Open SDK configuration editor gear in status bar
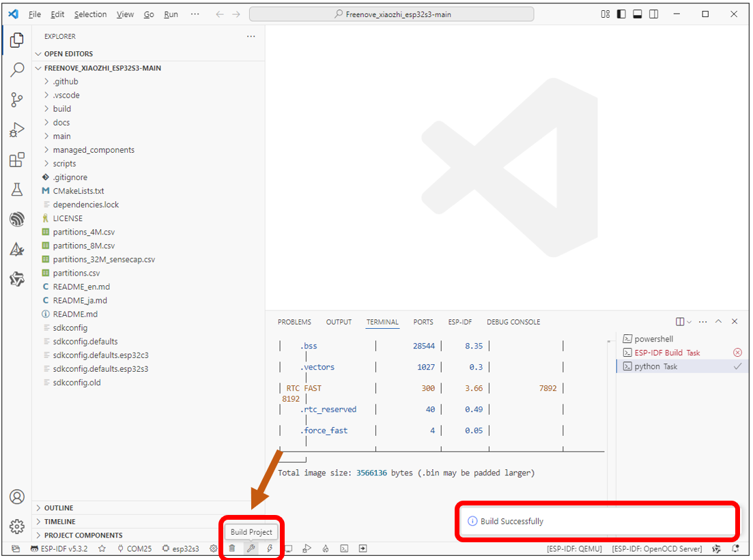 tap(213, 548)
